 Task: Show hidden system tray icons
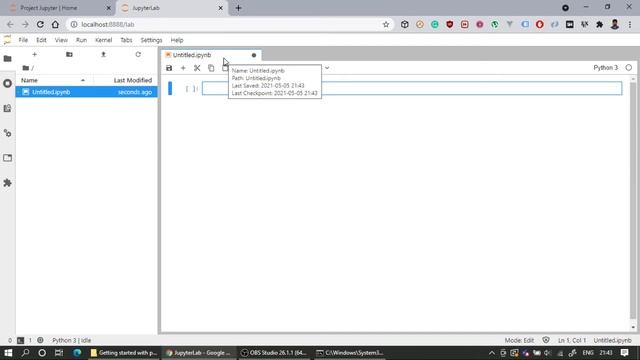pyautogui.click(x=492, y=353)
